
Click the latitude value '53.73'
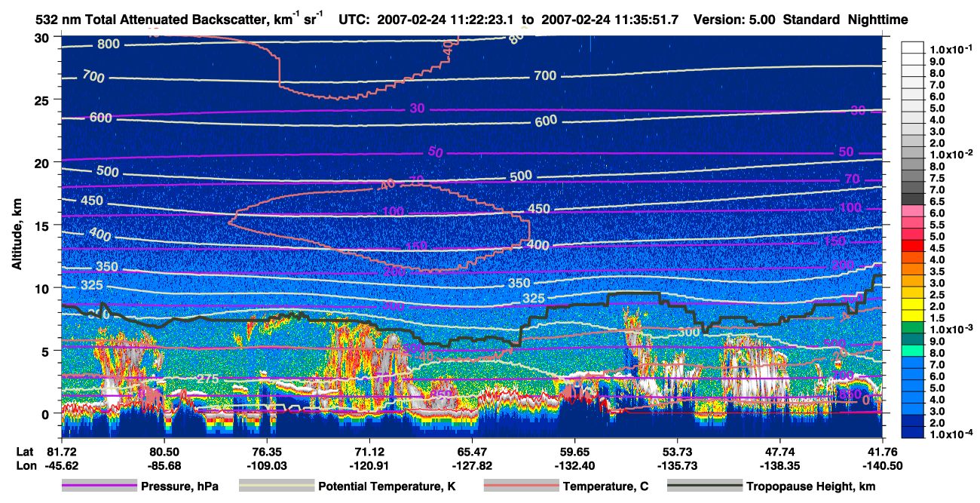pyautogui.click(x=678, y=451)
